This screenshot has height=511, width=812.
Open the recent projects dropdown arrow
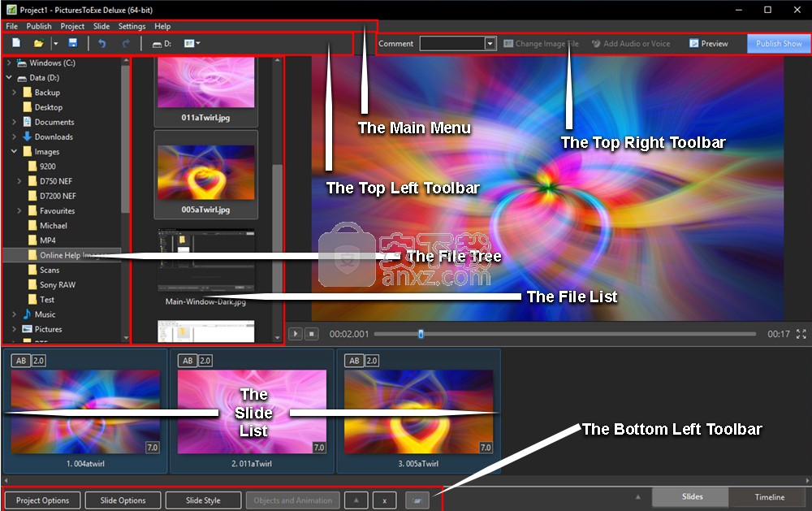click(55, 44)
